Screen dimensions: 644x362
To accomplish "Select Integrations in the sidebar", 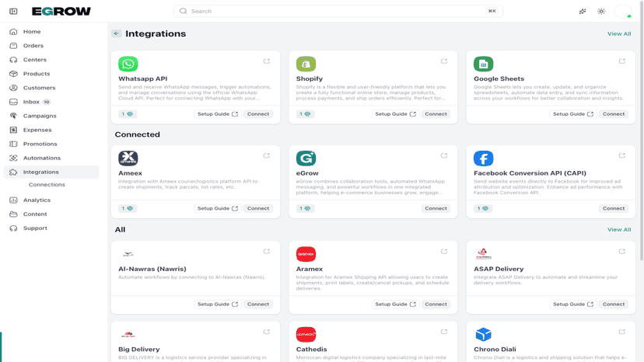I will 51,172.
